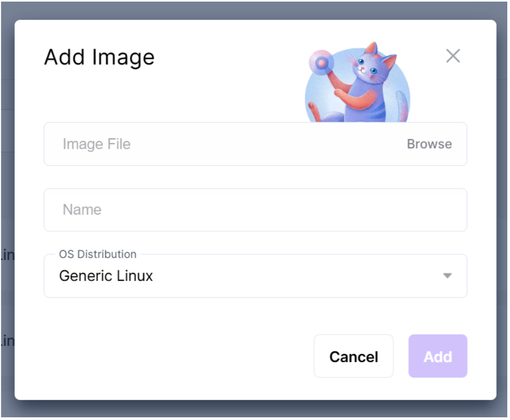This screenshot has height=420, width=510.
Task: Click the Add Image dialog title
Action: click(x=99, y=57)
